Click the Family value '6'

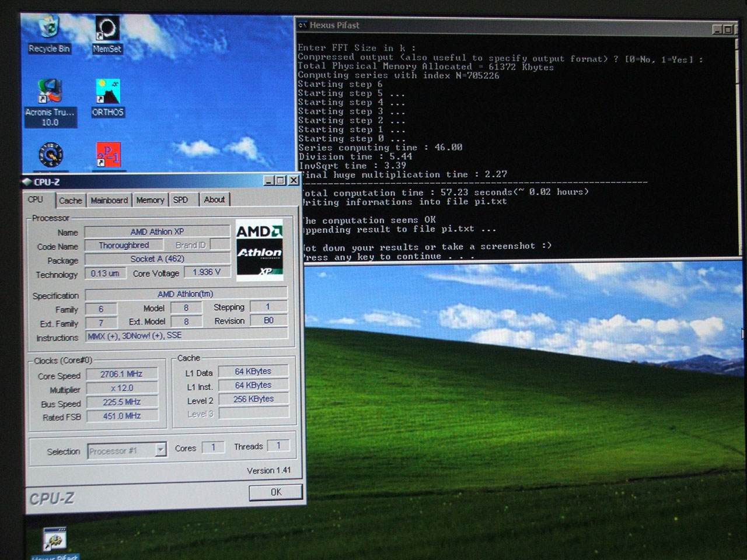[x=101, y=309]
